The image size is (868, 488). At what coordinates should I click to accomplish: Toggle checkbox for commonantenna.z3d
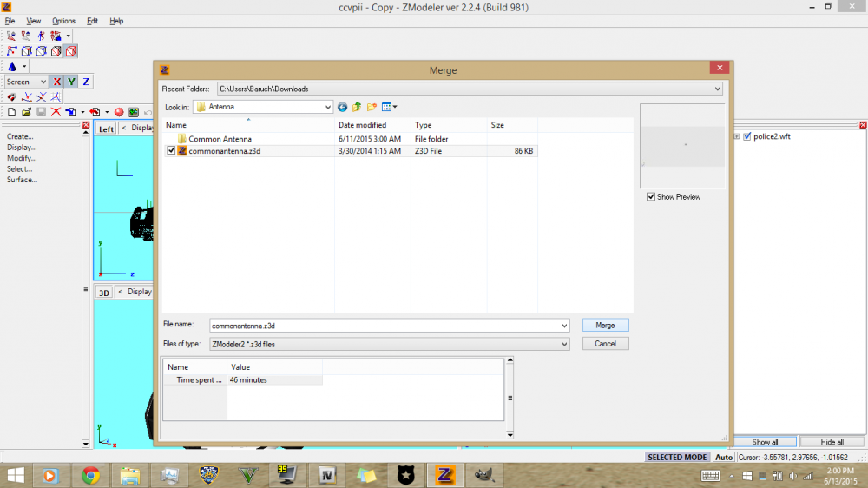point(171,151)
